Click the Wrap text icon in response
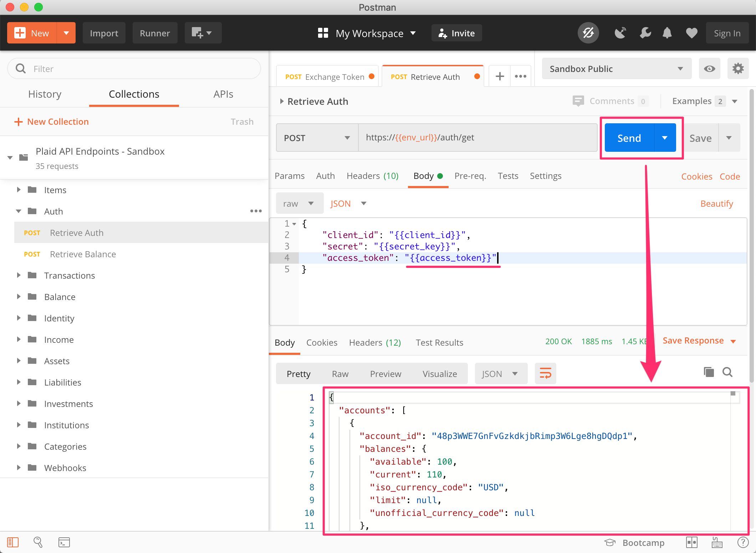This screenshot has width=756, height=553. tap(545, 373)
